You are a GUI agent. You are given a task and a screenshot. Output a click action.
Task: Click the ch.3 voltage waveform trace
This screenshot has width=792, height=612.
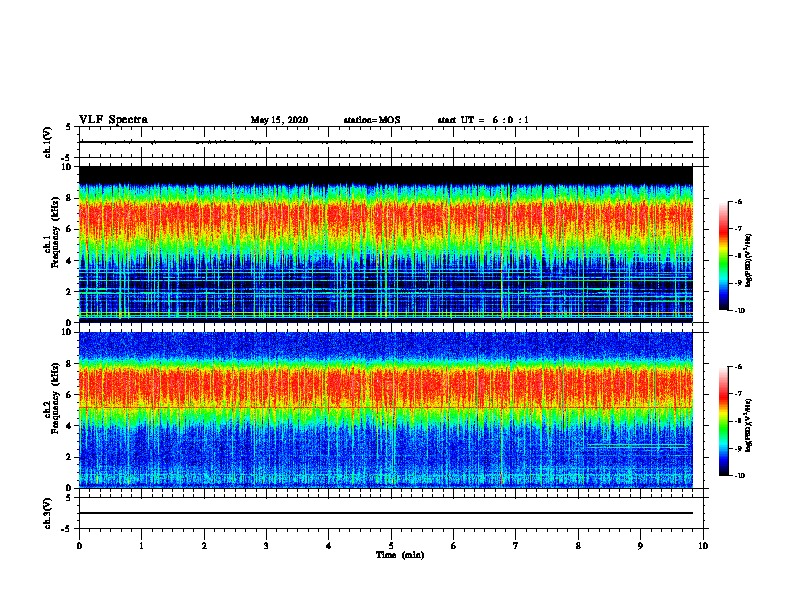(385, 513)
